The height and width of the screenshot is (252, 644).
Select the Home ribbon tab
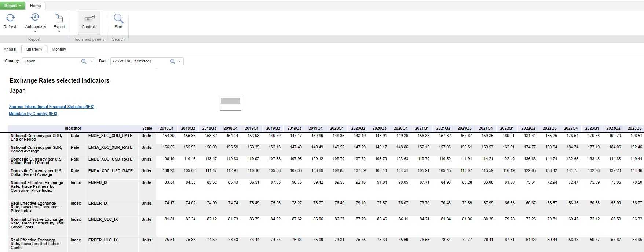(36, 6)
